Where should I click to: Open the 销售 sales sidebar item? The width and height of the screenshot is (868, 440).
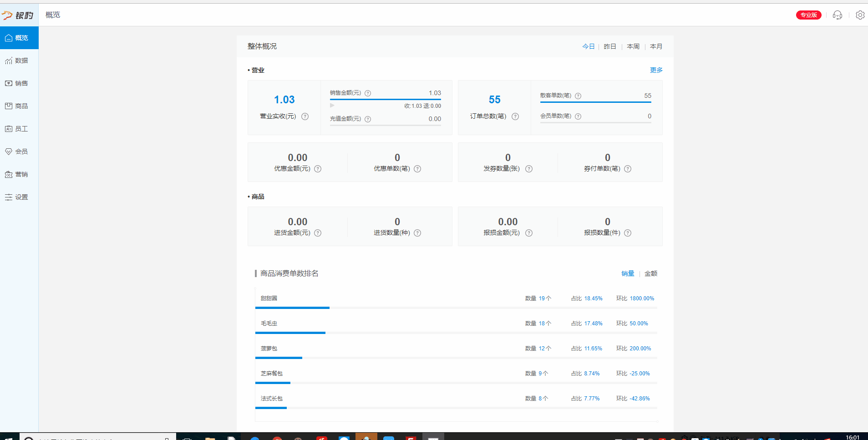pos(19,83)
